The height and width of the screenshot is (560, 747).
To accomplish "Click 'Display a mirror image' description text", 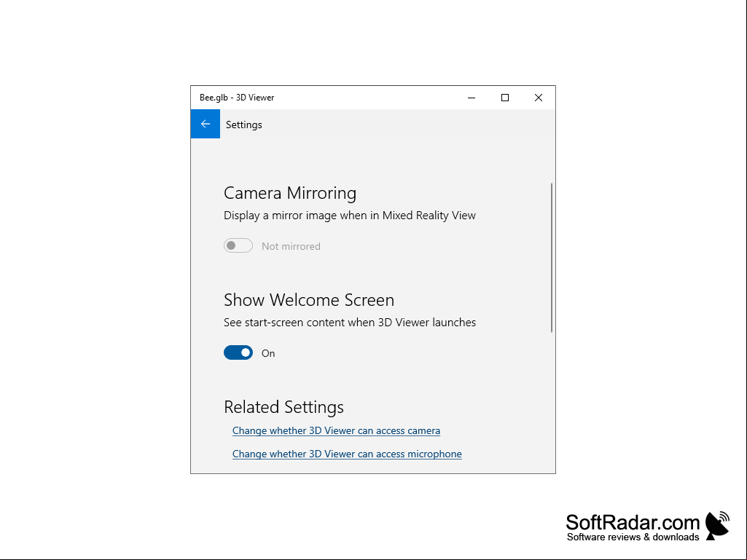I will coord(350,216).
